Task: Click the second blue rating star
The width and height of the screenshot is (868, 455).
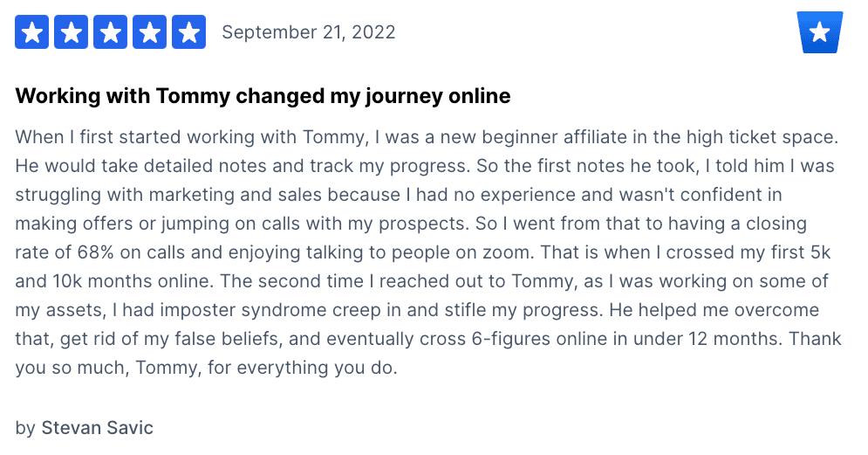Action: [x=71, y=32]
